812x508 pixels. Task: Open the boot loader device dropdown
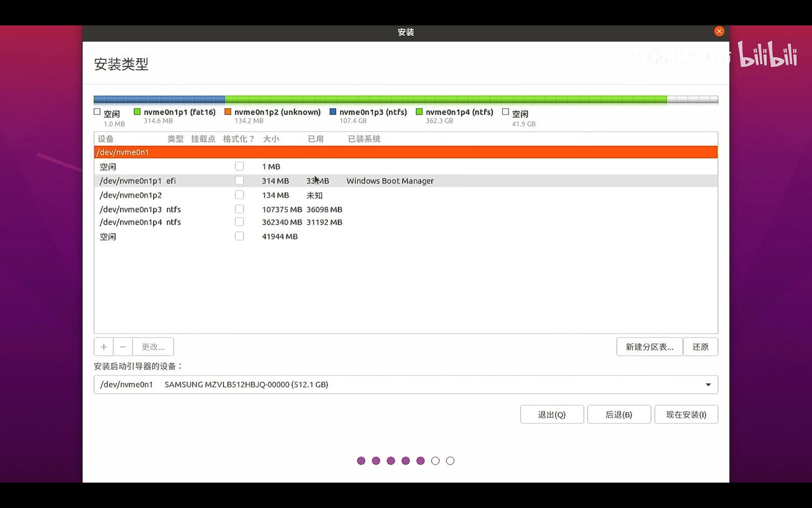point(406,384)
